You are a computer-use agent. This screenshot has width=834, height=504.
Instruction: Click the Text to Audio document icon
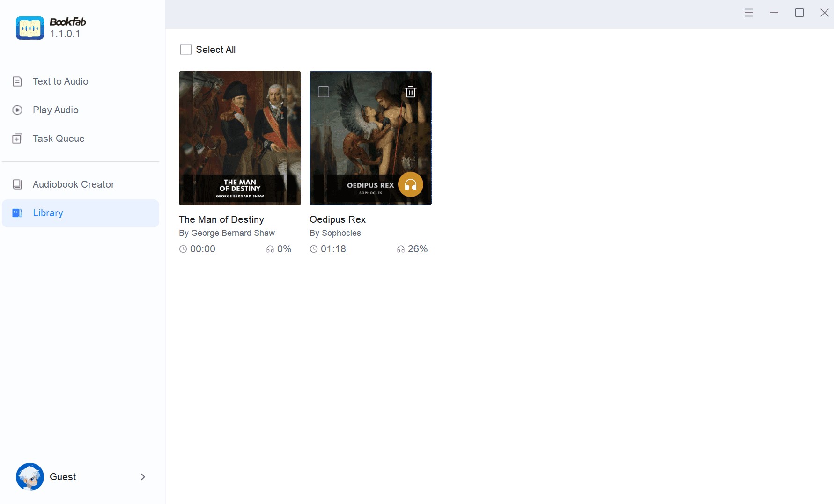pos(17,81)
